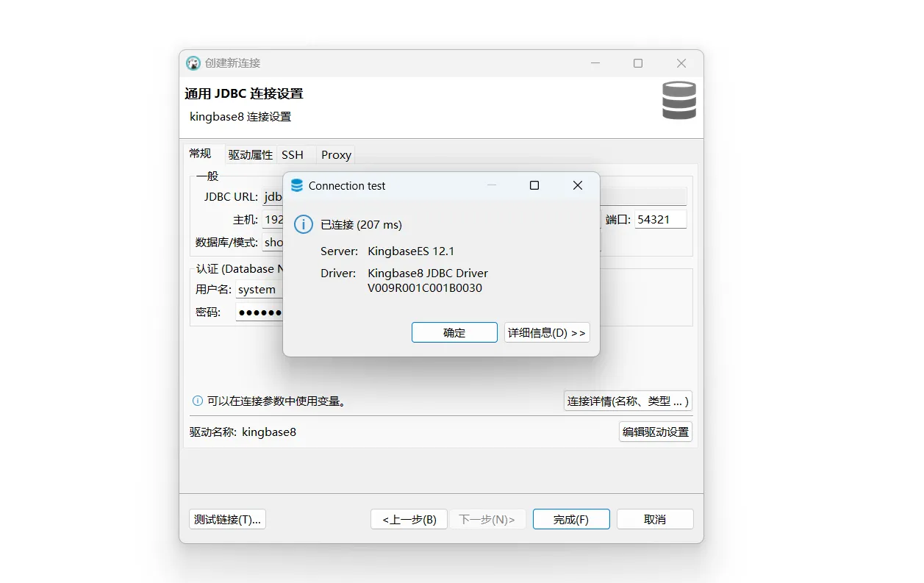Viewport: 924px width, 583px height.
Task: Click 编辑驱动设置 button
Action: click(656, 432)
